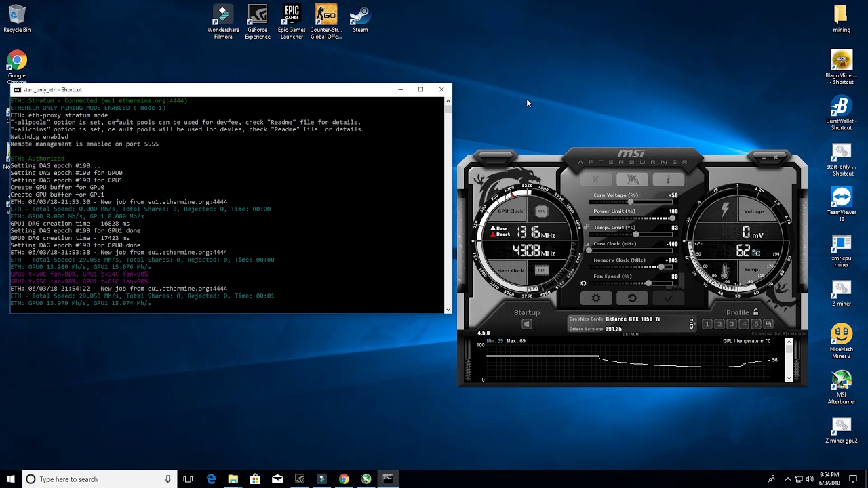Open BlagoMiner shortcut on desktop
The height and width of the screenshot is (488, 868).
(x=842, y=67)
